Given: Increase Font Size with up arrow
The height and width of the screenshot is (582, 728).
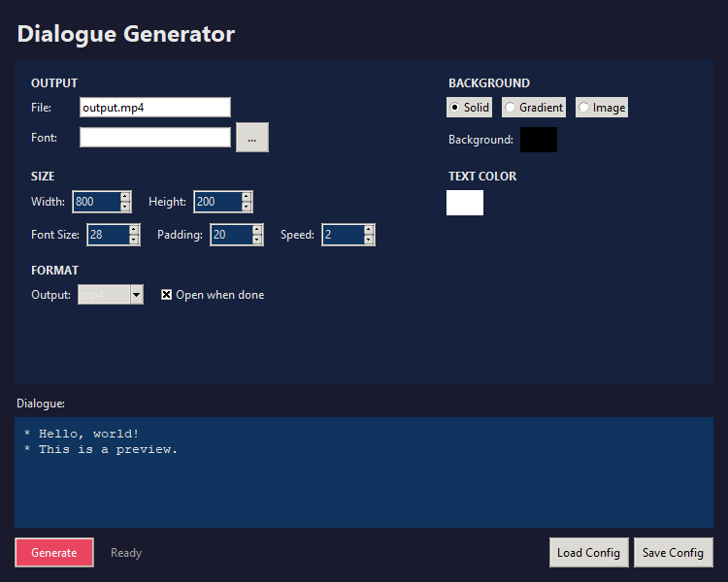Looking at the screenshot, I should [134, 229].
